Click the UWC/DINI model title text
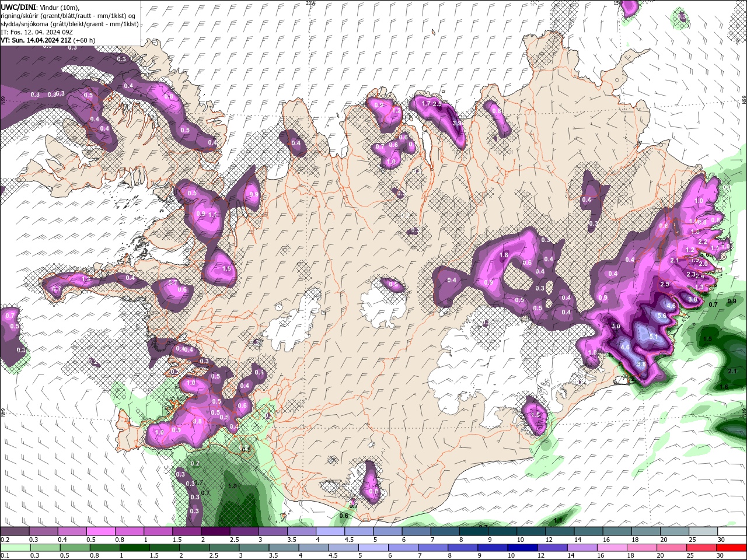Screen dimensions: 747x560 [18, 7]
